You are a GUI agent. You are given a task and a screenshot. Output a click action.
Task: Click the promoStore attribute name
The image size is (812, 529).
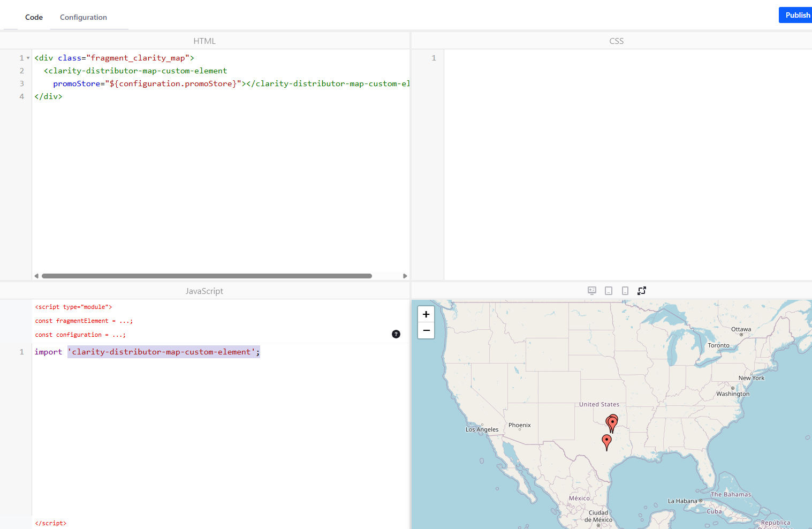pyautogui.click(x=77, y=84)
